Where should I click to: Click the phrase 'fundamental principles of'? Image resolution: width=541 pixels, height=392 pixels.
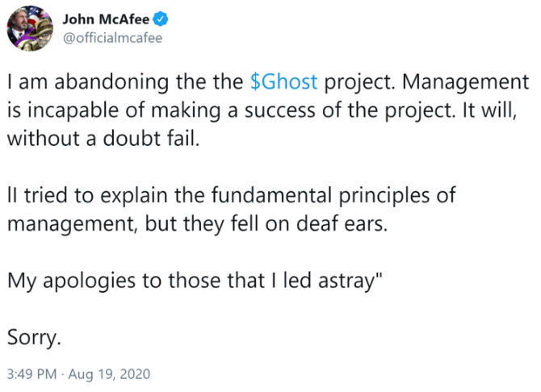click(333, 195)
